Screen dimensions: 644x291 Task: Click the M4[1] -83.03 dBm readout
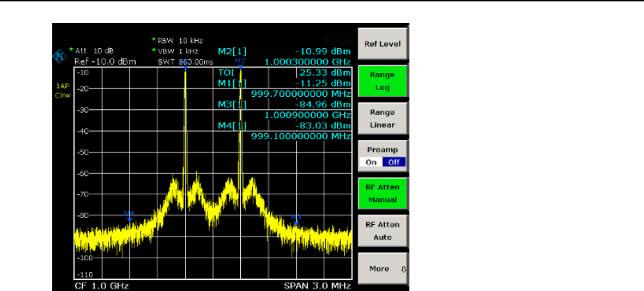285,125
